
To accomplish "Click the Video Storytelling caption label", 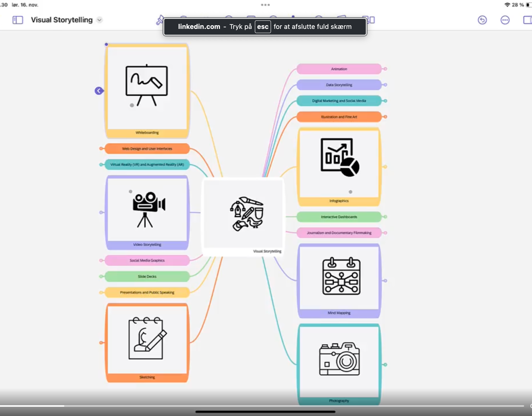I will click(x=147, y=245).
